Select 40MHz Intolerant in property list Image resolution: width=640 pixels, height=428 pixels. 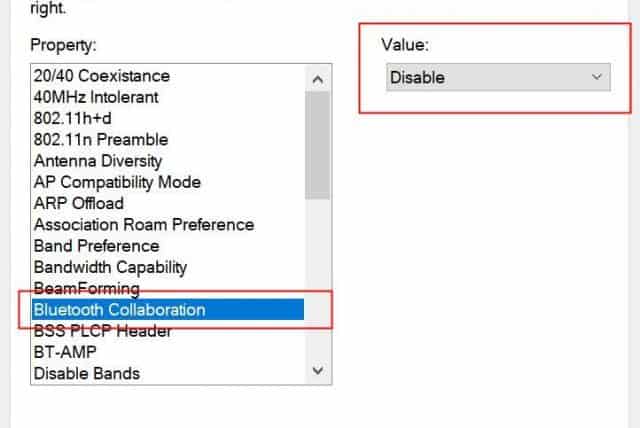pyautogui.click(x=96, y=97)
